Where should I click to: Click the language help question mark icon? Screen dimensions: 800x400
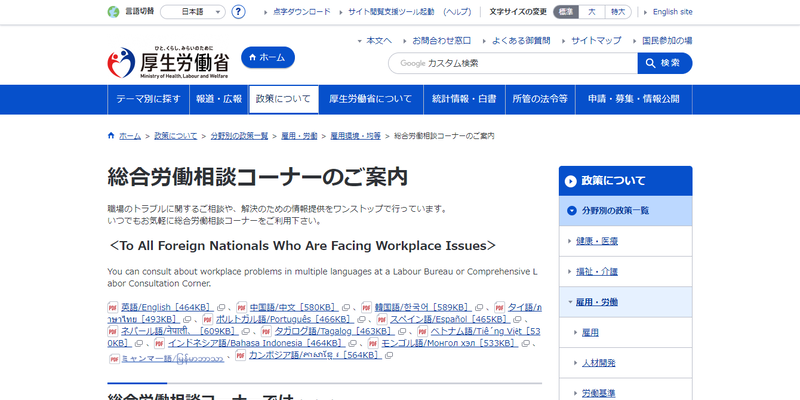point(238,12)
